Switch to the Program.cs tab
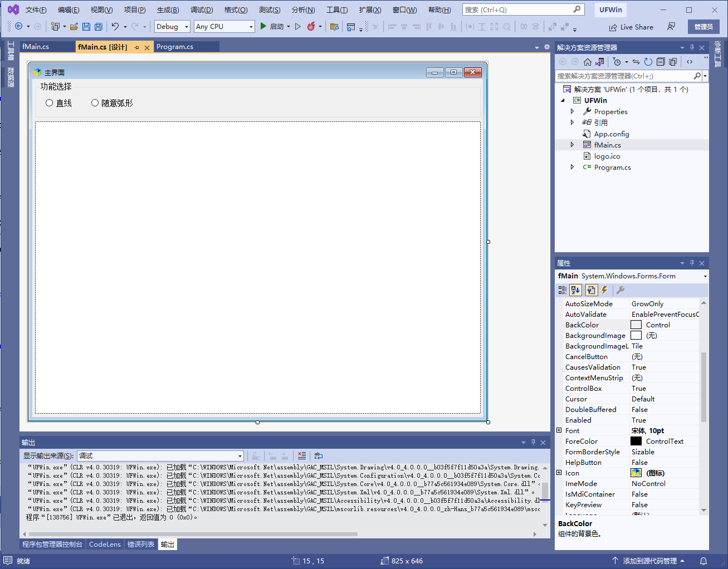The image size is (728, 569). [x=175, y=47]
